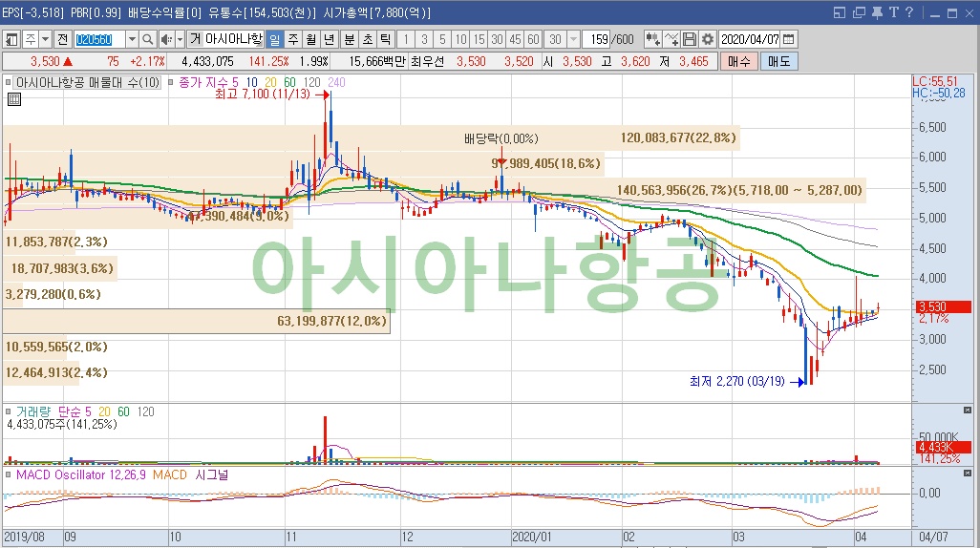Viewport: 980px width, 548px height.
Task: Open help question mark icon
Action: (909, 12)
